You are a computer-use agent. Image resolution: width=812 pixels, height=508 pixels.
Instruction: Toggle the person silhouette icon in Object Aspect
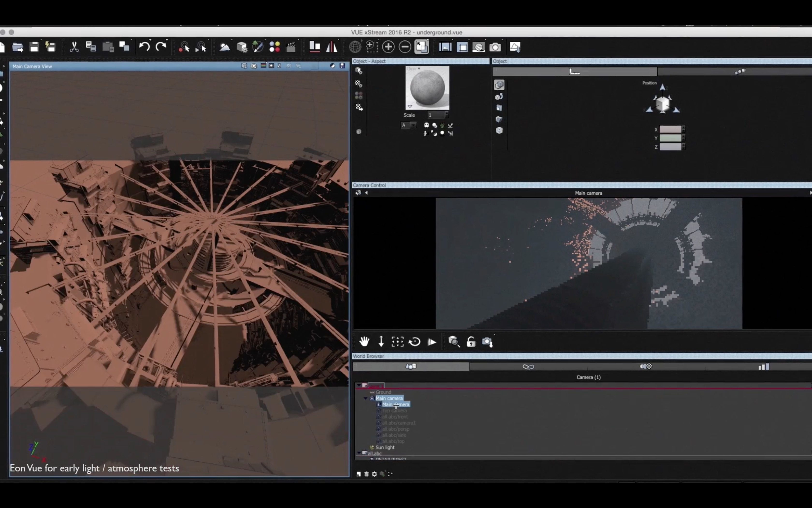pyautogui.click(x=426, y=133)
